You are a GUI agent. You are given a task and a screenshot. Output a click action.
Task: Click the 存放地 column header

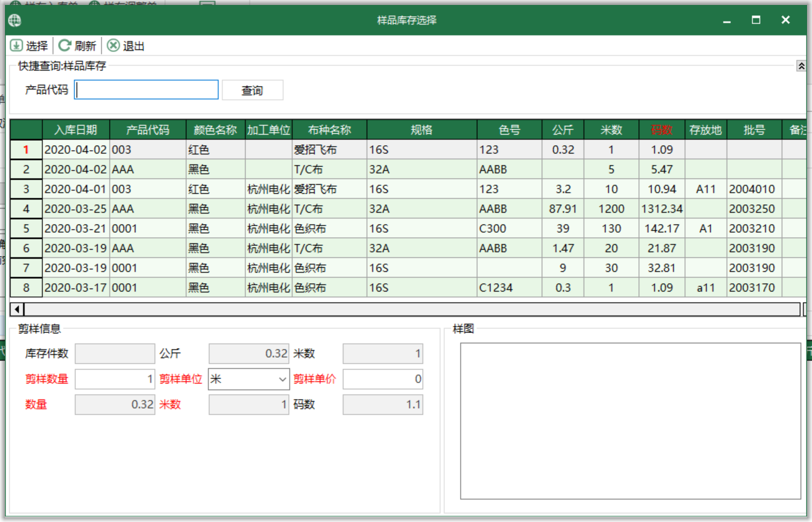click(706, 130)
